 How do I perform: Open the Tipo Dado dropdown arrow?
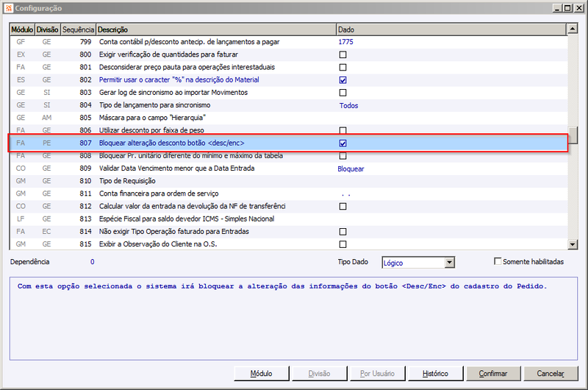(450, 263)
